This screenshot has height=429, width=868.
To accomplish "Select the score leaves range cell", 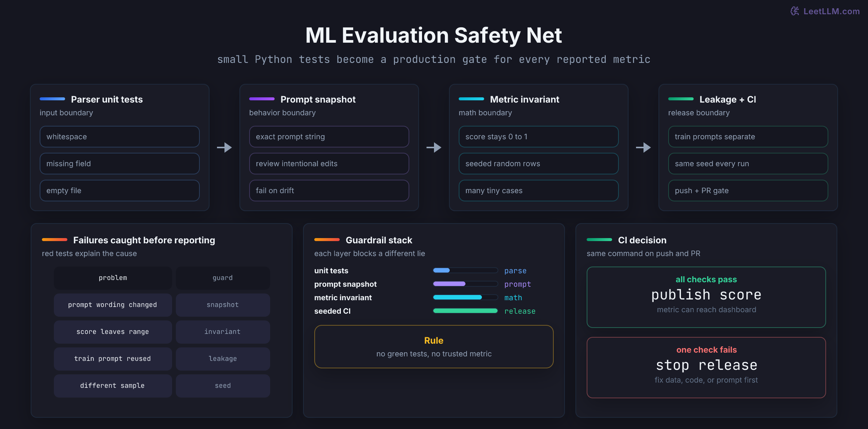I will (113, 332).
